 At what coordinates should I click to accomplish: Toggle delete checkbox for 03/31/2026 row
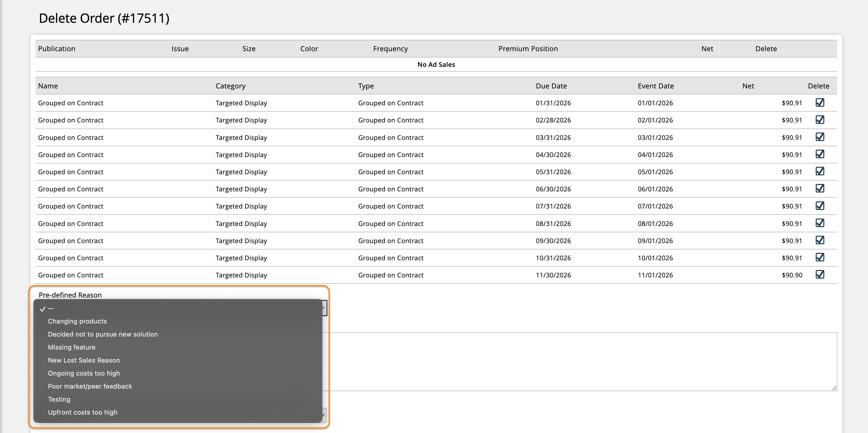819,137
